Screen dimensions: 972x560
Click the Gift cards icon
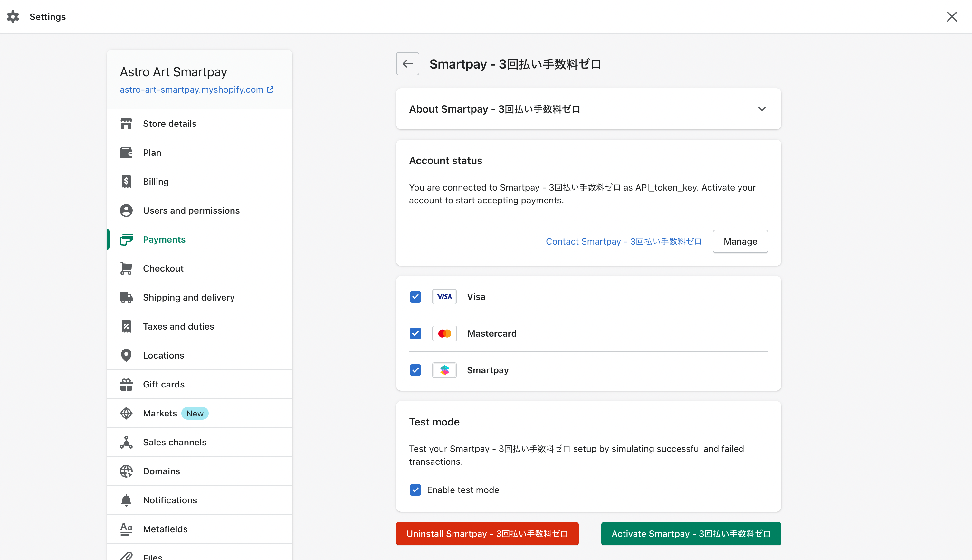126,384
